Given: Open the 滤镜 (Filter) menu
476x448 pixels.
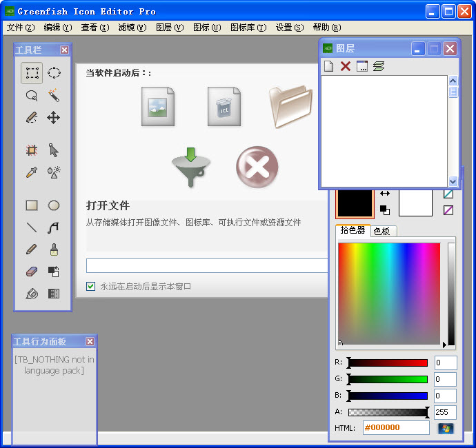Looking at the screenshot, I should pos(132,28).
